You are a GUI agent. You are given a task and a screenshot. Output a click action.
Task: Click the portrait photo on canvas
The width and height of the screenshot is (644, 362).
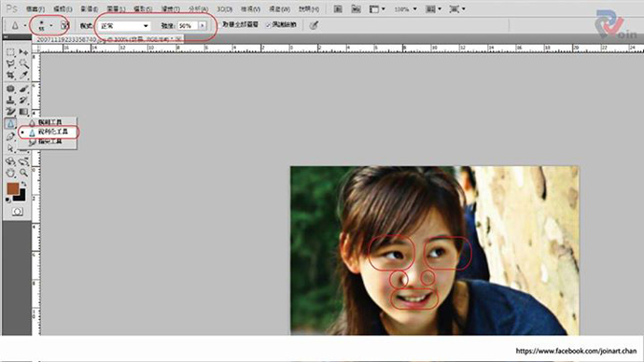(x=435, y=250)
